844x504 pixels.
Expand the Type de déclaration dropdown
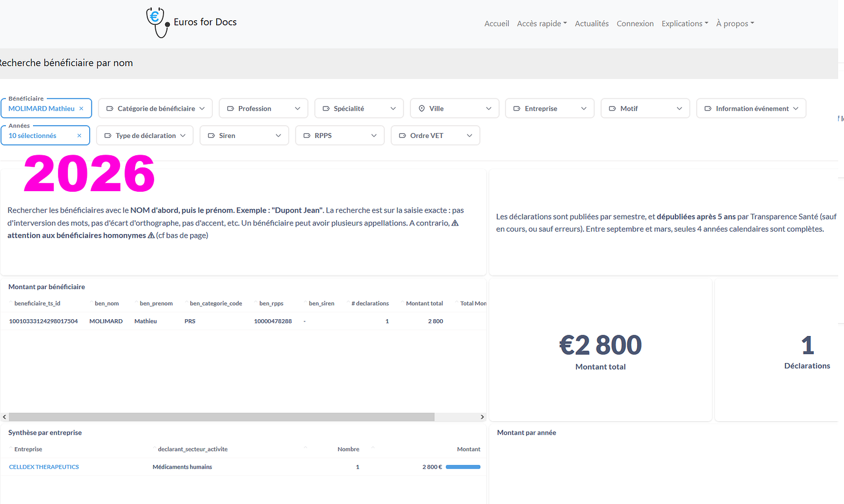click(x=145, y=136)
